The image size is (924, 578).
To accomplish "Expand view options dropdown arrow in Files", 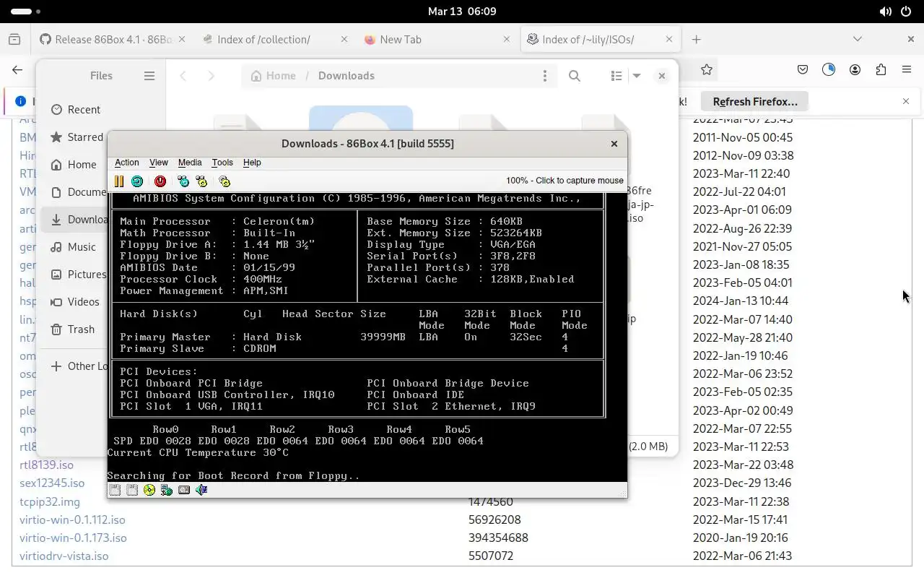I will coord(637,76).
